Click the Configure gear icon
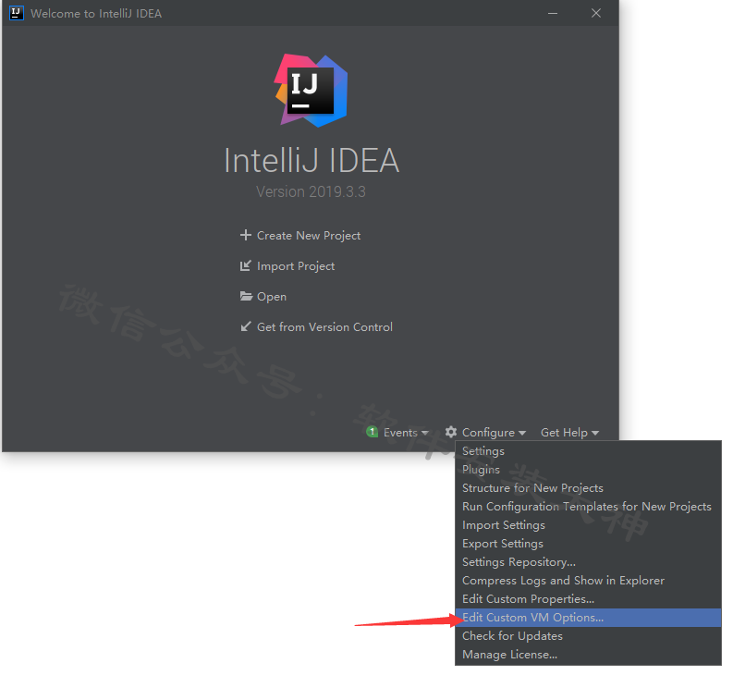 point(451,432)
